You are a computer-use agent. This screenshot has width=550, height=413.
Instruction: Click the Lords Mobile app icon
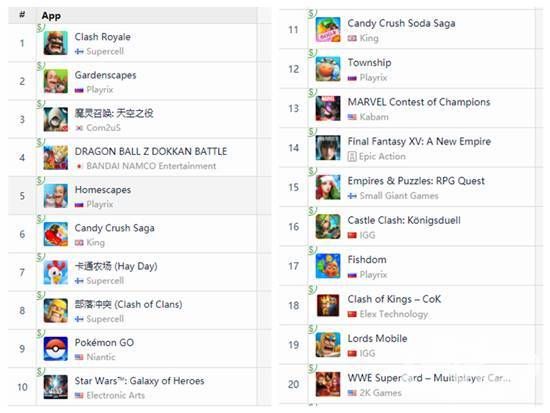click(x=328, y=345)
